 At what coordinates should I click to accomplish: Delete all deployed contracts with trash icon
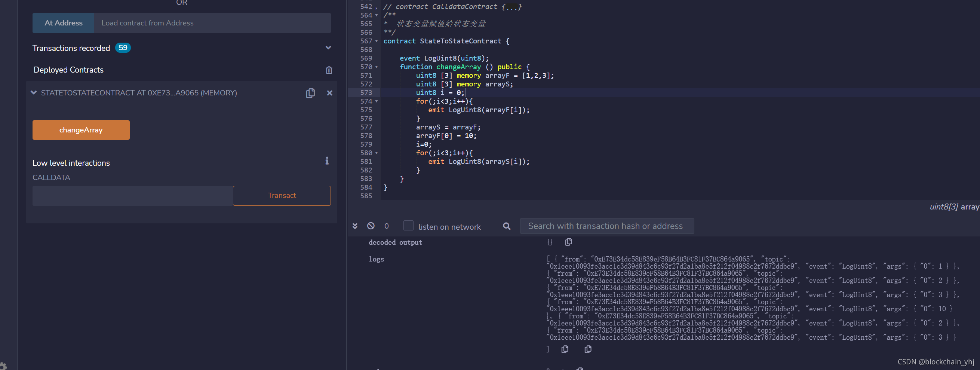click(329, 70)
